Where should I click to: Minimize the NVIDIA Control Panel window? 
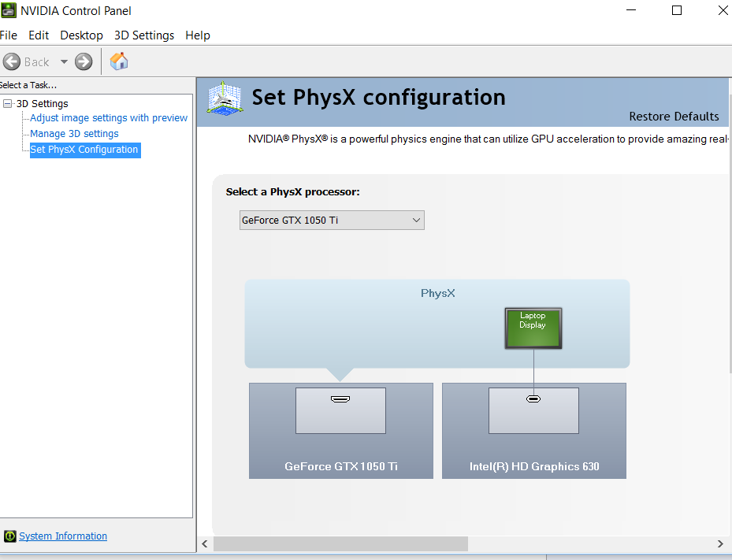[631, 10]
